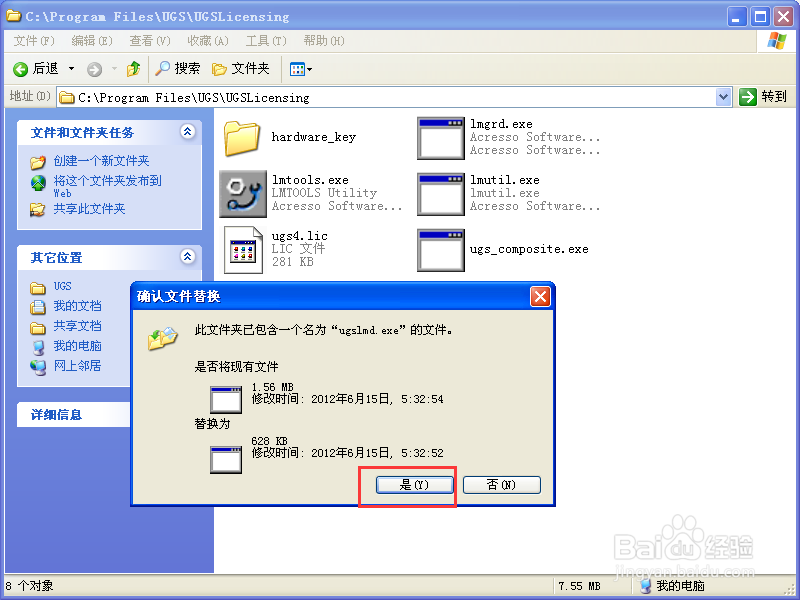800x600 pixels.
Task: Click Make a new folder (创建一个新文件夹) link
Action: (102, 161)
